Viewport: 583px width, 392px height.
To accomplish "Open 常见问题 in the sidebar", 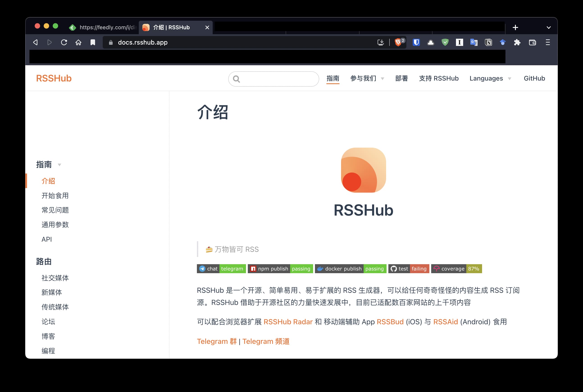I will (55, 210).
